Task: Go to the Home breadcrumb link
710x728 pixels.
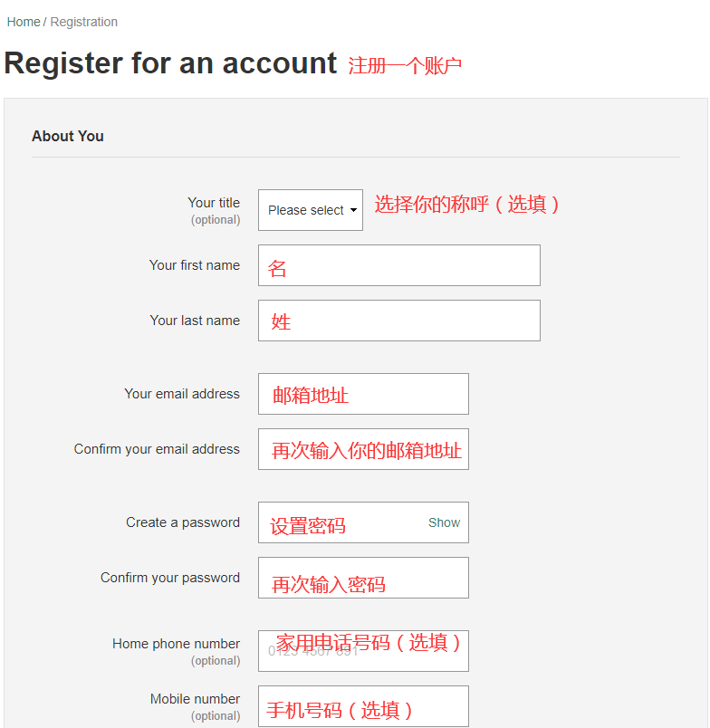Action: point(24,22)
